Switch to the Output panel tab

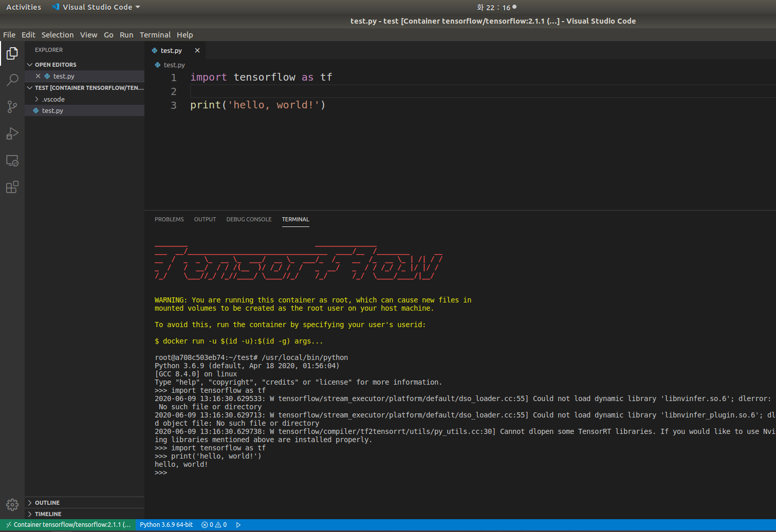click(x=205, y=219)
